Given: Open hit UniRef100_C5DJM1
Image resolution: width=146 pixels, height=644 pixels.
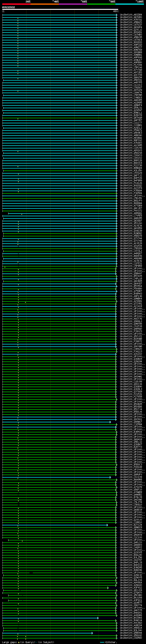Looking at the screenshot, I should pyautogui.click(x=131, y=198).
